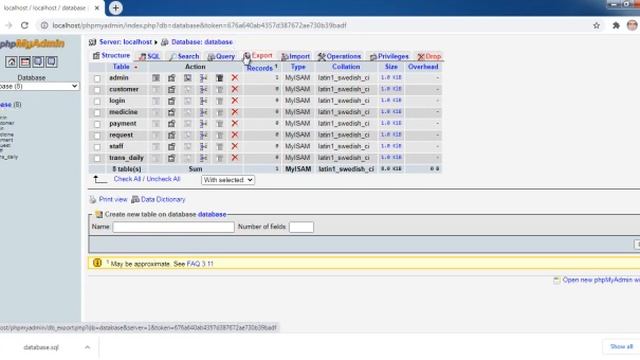Drop the medicine table with red X

pyautogui.click(x=235, y=112)
